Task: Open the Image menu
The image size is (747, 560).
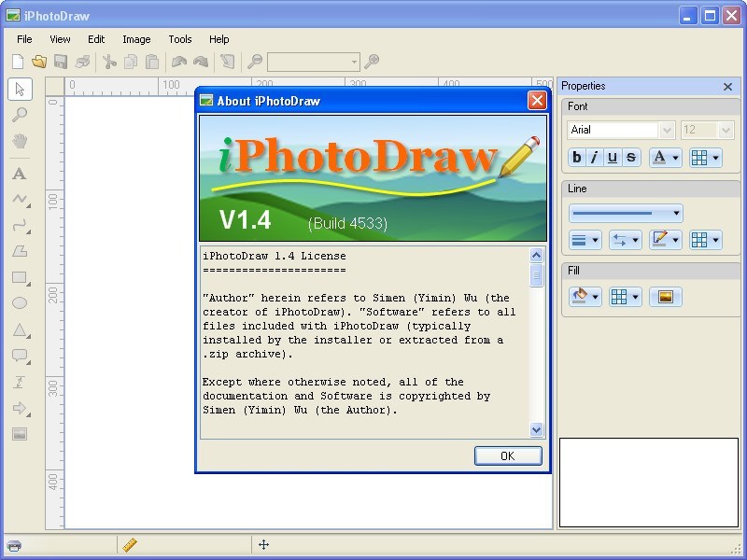Action: 136,39
